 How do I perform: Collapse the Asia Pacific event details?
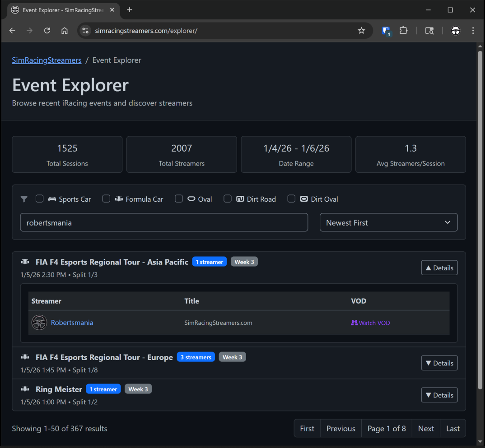[439, 268]
